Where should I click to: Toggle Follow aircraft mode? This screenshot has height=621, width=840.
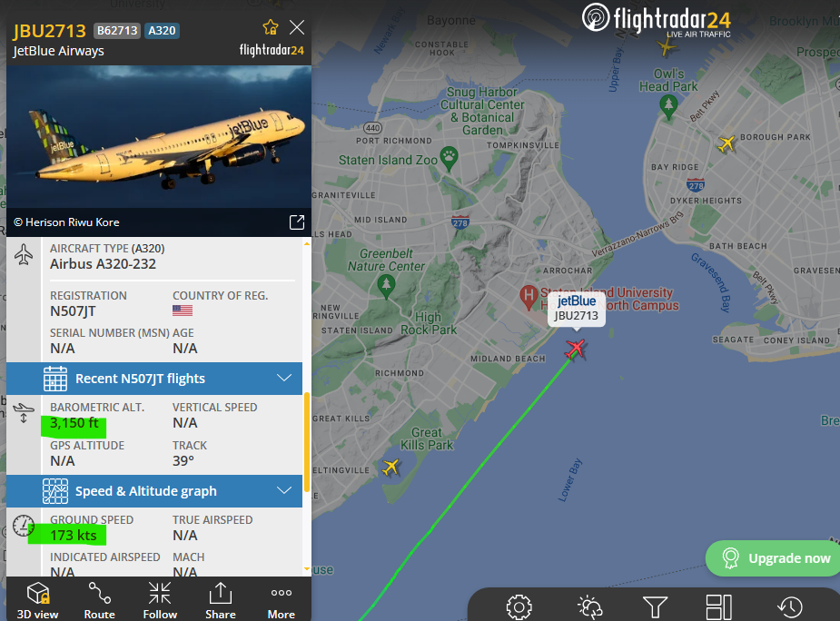pyautogui.click(x=160, y=600)
